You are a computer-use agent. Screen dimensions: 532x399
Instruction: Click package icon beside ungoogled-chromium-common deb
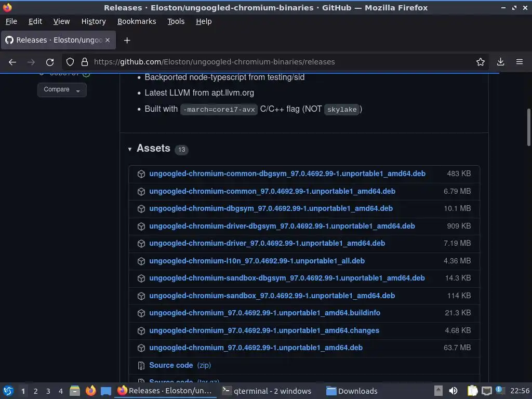pyautogui.click(x=141, y=192)
